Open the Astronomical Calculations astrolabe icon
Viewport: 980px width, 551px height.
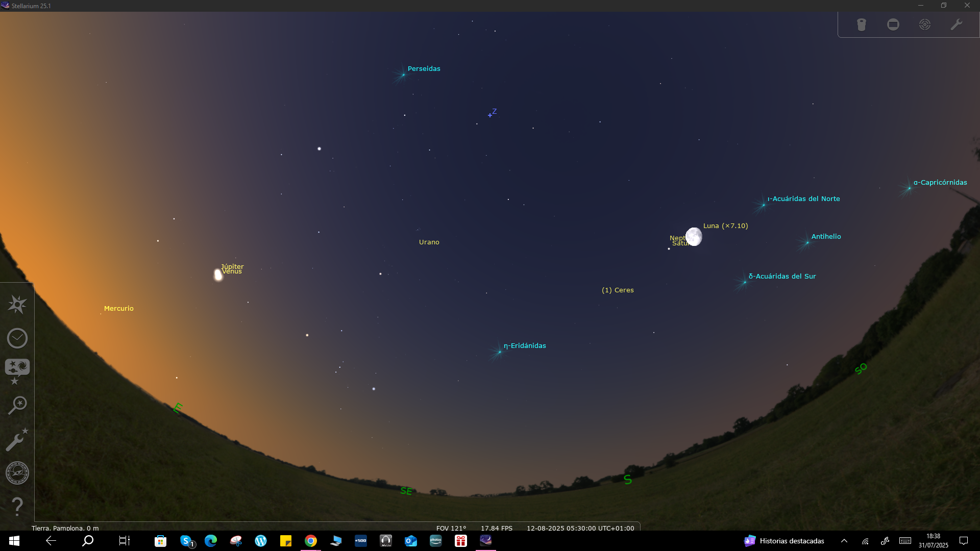click(x=17, y=473)
